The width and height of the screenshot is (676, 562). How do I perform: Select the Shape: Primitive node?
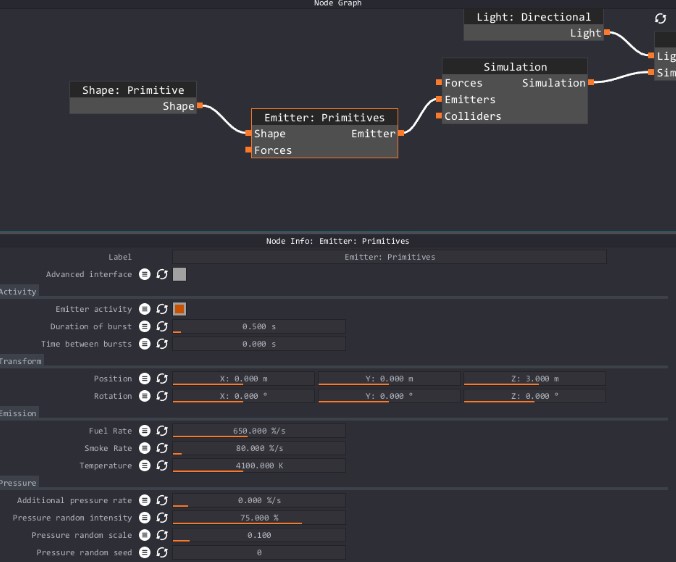(x=133, y=90)
